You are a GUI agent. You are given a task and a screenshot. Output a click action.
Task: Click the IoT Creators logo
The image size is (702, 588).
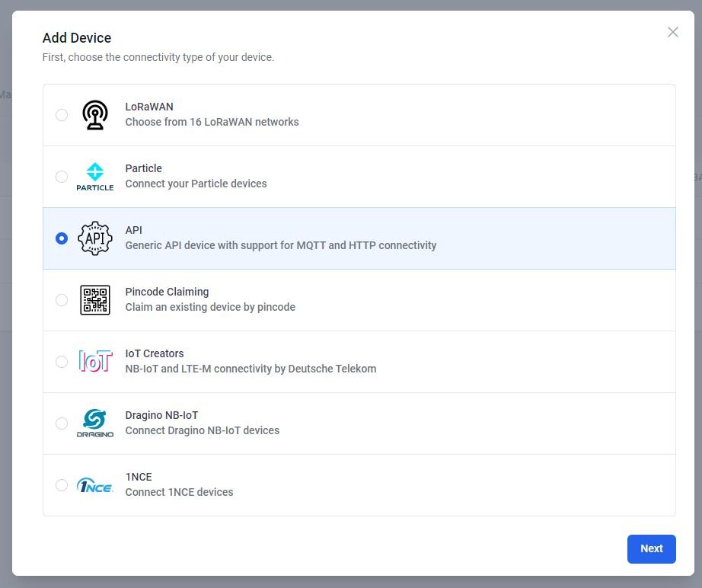click(94, 361)
